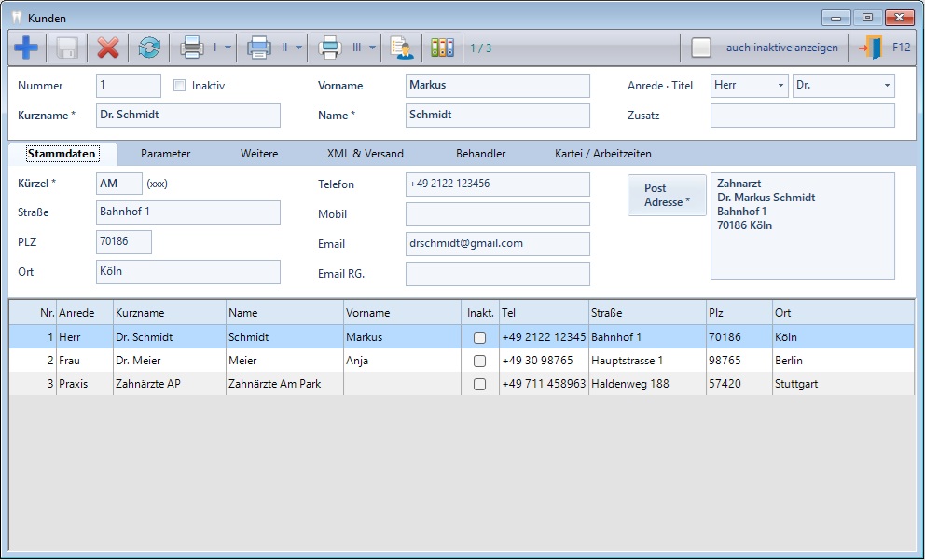This screenshot has width=925, height=560.
Task: Switch to the Parameter tab
Action: (x=166, y=154)
